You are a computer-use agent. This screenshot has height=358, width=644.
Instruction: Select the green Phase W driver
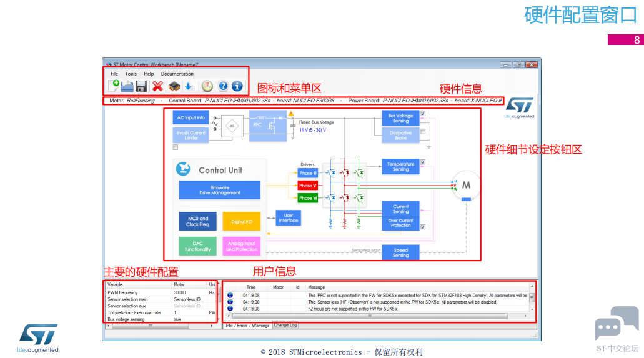307,198
